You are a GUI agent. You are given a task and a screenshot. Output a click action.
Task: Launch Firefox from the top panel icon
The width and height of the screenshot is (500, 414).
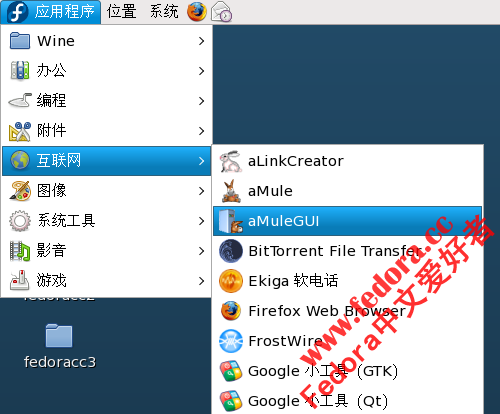(196, 12)
